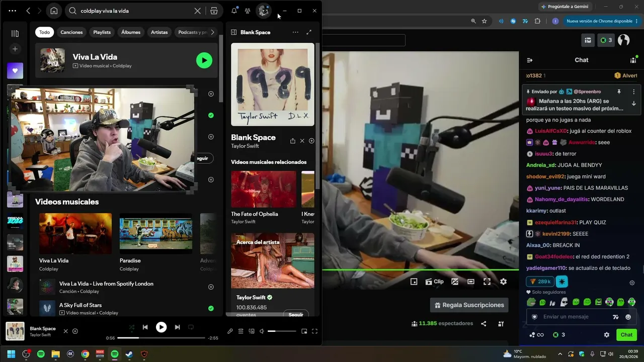Open Connect to a device
644x362 pixels.
252,331
